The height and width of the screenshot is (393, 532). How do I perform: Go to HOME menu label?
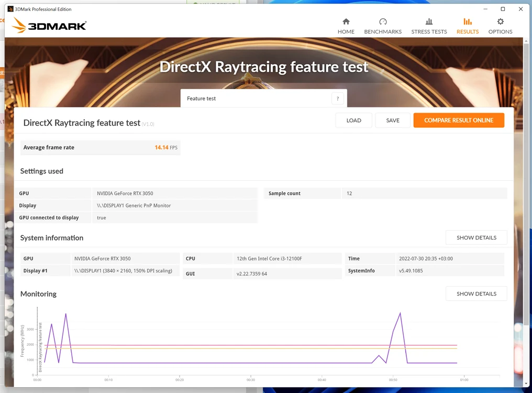pyautogui.click(x=346, y=31)
